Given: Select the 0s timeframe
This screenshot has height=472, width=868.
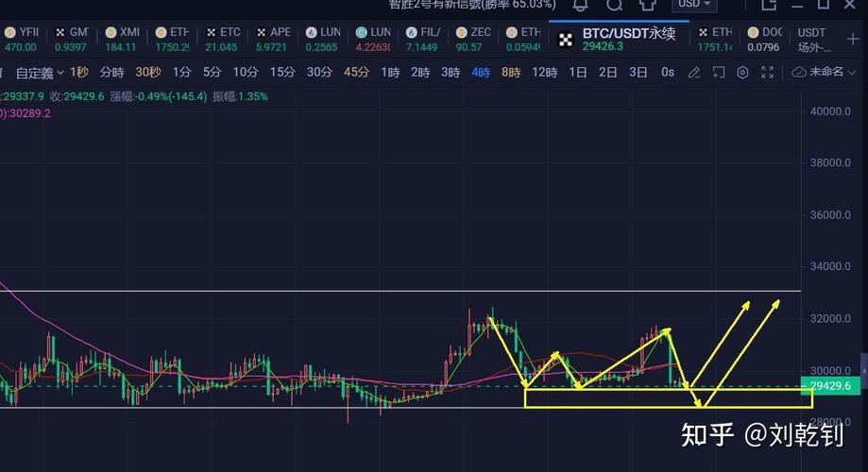Looking at the screenshot, I should coord(668,72).
